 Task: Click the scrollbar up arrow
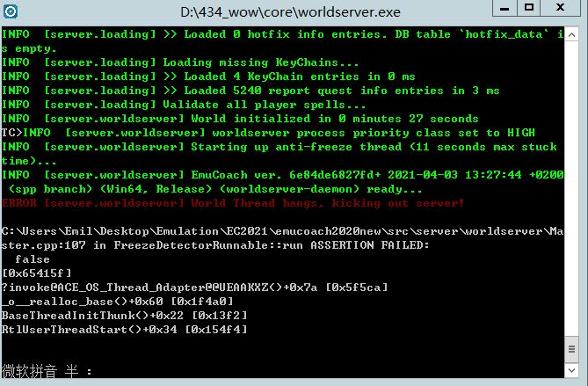(571, 35)
